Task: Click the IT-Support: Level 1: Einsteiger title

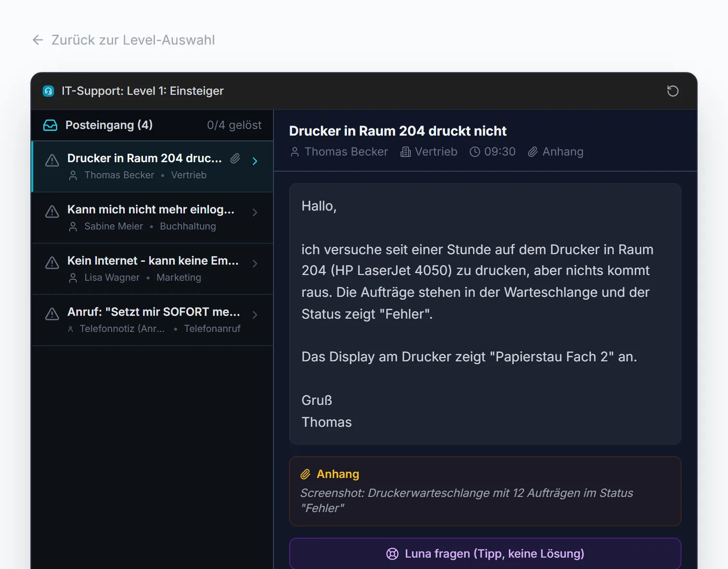Action: 142,91
